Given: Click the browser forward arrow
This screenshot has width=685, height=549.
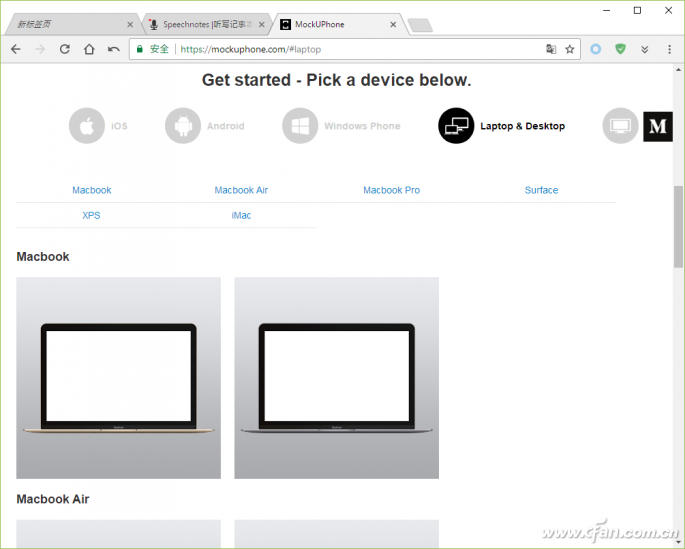Looking at the screenshot, I should point(40,49).
